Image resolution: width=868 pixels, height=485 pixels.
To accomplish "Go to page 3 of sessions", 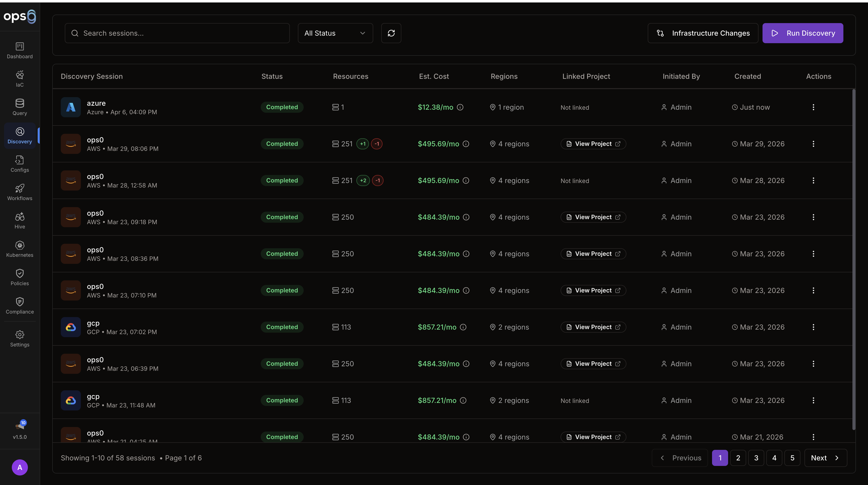I will 756,458.
